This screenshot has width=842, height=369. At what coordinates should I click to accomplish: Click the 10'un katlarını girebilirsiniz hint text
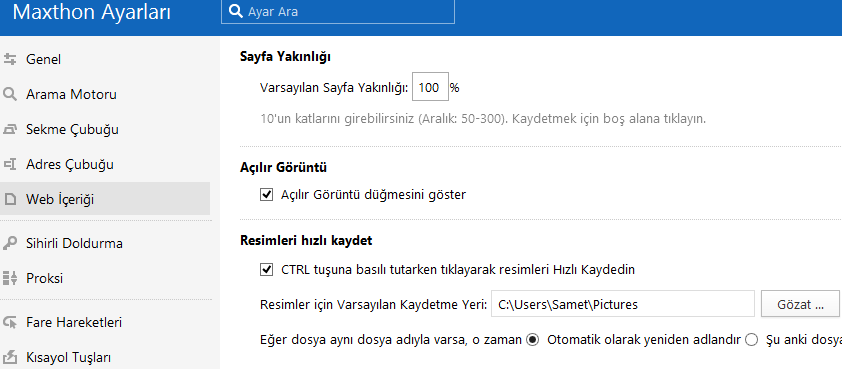click(483, 119)
